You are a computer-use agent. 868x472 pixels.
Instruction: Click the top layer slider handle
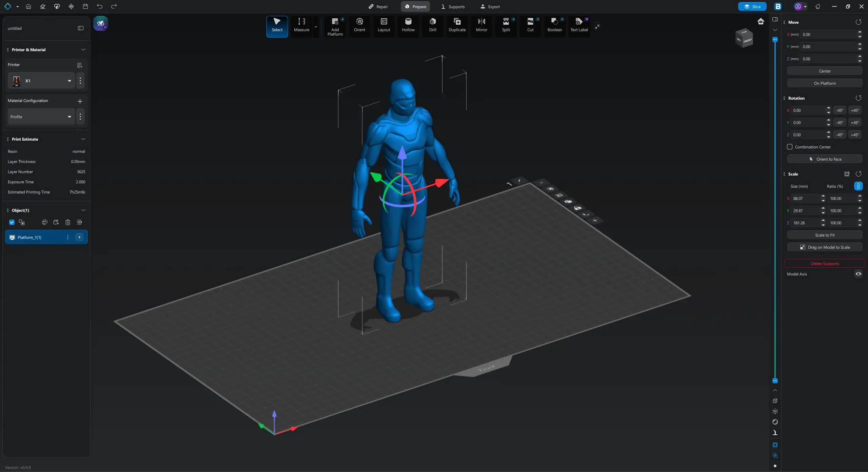click(x=775, y=39)
